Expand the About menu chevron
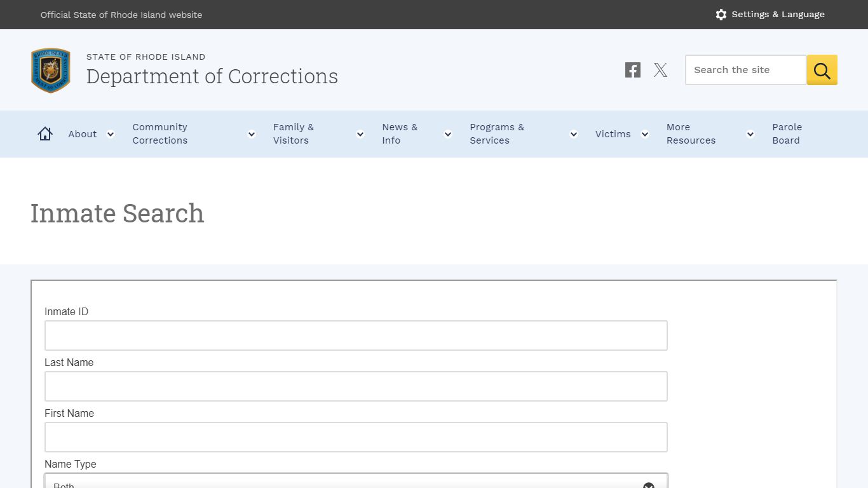Image resolution: width=868 pixels, height=488 pixels. 111,134
